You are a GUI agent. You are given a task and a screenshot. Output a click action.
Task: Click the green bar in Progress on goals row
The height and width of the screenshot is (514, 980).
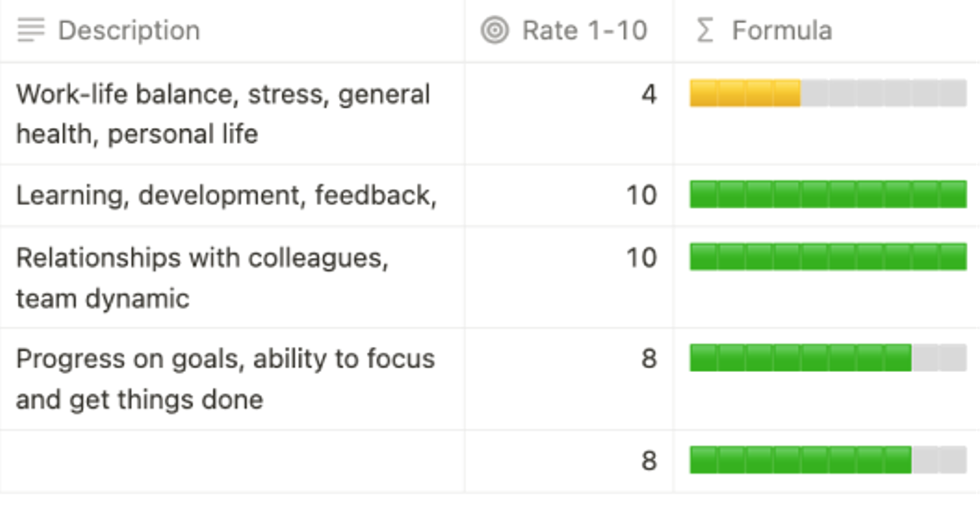800,358
